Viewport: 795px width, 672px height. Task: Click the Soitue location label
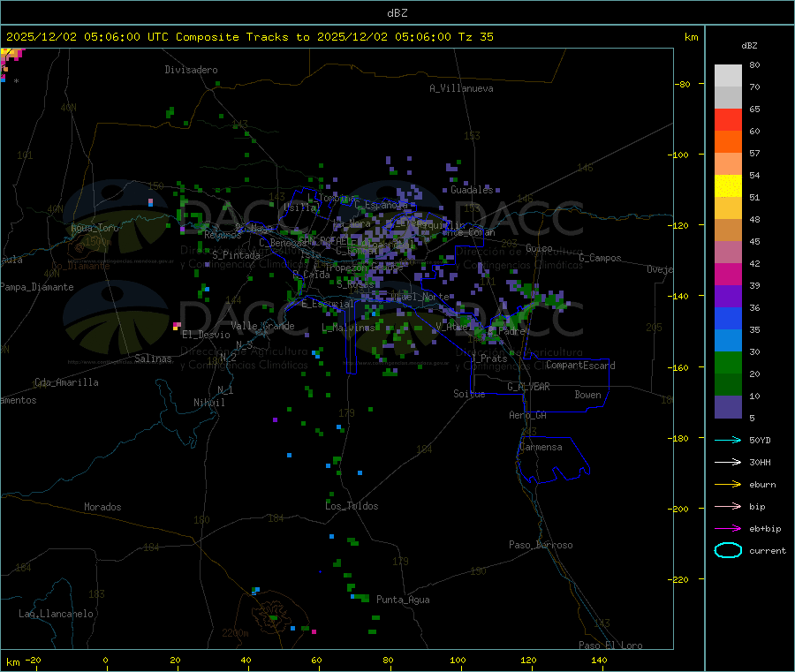pos(469,394)
